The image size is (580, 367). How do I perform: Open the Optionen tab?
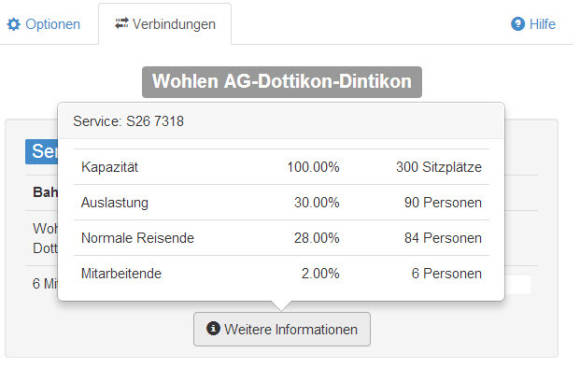coord(44,24)
